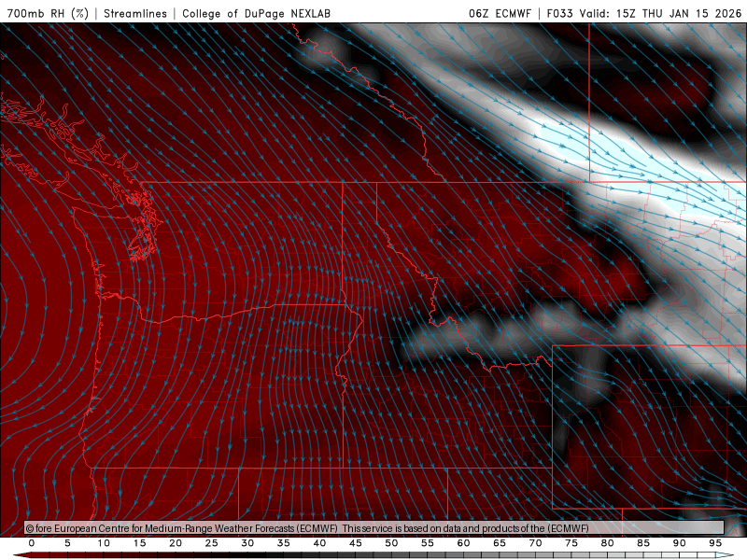Screen dimensions: 747x560
Task: Click the 60 value on the color scale
Action: 463,543
